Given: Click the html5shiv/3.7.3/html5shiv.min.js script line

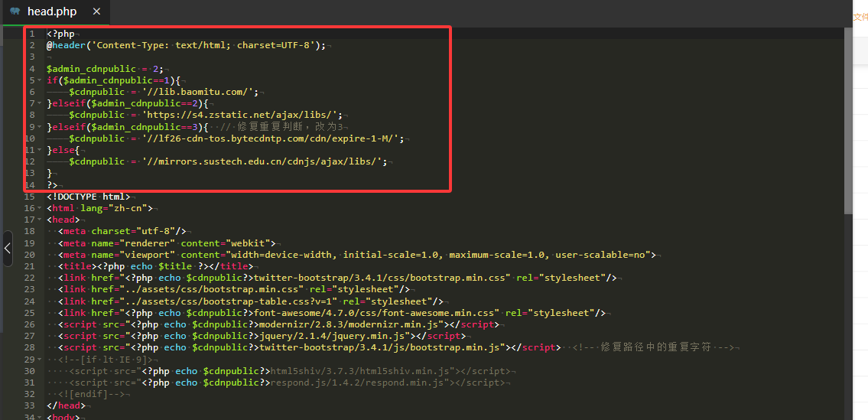Looking at the screenshot, I should click(x=290, y=371).
